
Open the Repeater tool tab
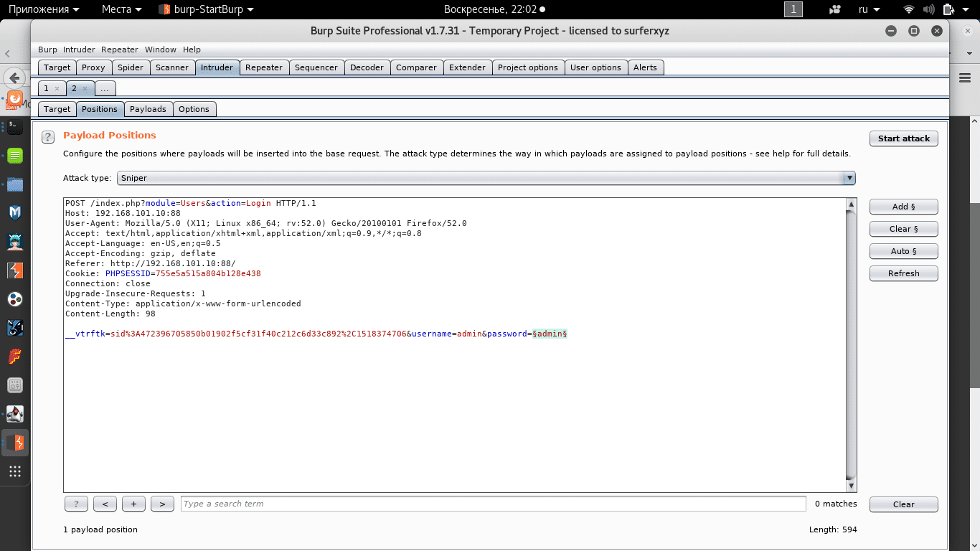pos(263,67)
